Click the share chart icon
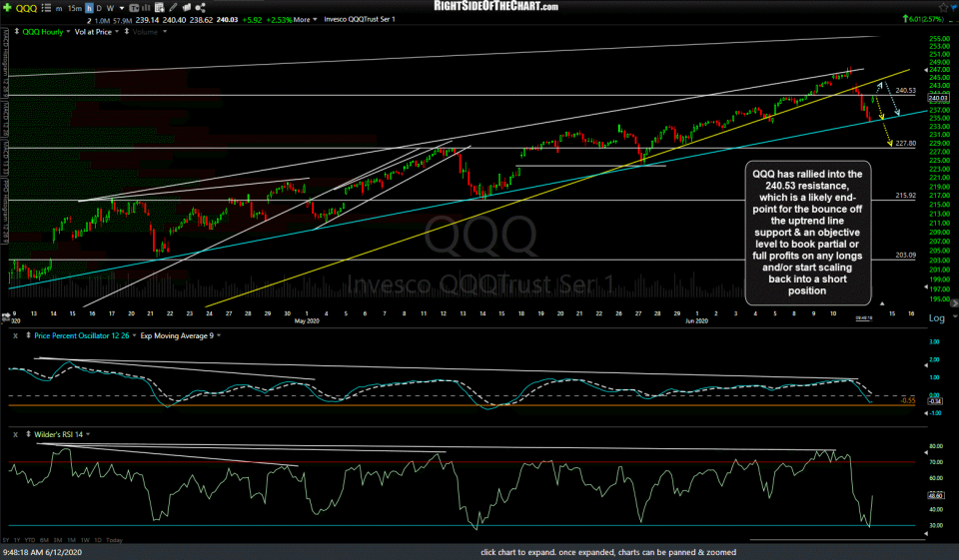 point(200,8)
